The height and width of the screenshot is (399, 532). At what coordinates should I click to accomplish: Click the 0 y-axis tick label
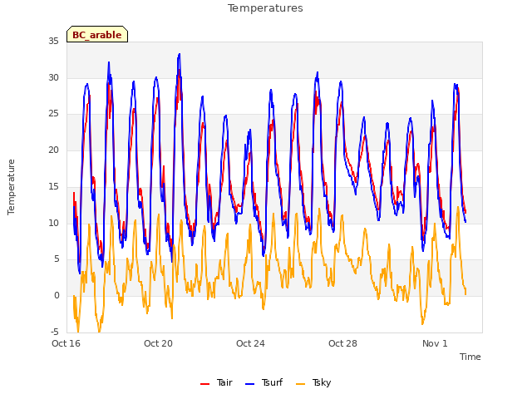point(57,296)
